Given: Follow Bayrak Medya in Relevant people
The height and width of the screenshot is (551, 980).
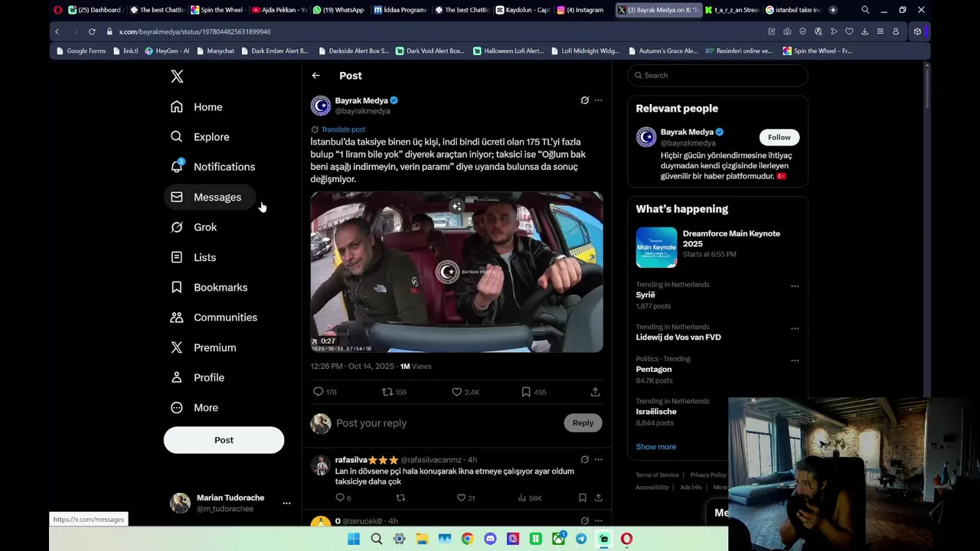Looking at the screenshot, I should point(779,137).
